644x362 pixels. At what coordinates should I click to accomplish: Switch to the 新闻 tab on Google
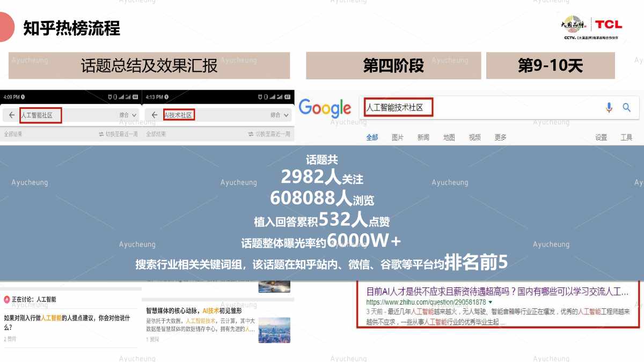pyautogui.click(x=423, y=137)
